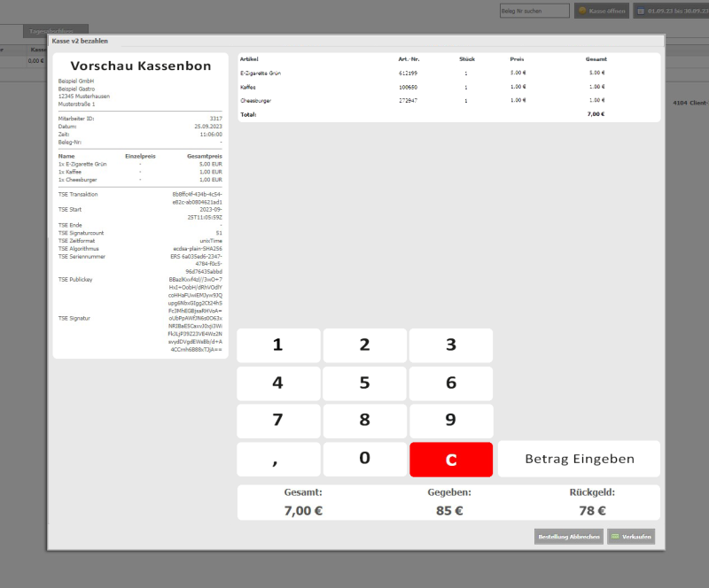This screenshot has height=588, width=709.
Task: Click the Gegeben value 85 €
Action: coord(449,511)
